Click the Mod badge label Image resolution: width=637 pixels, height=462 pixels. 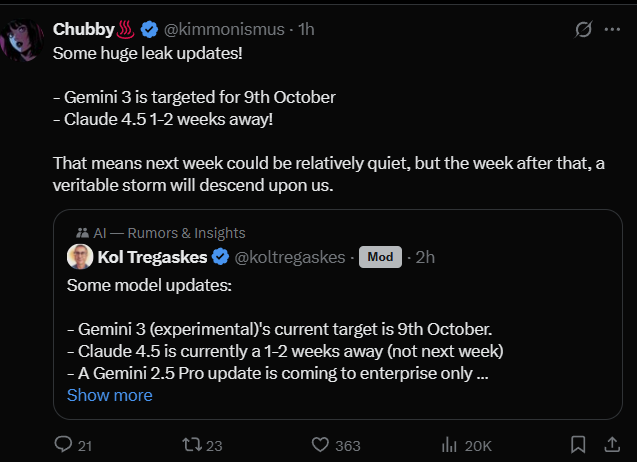[379, 257]
